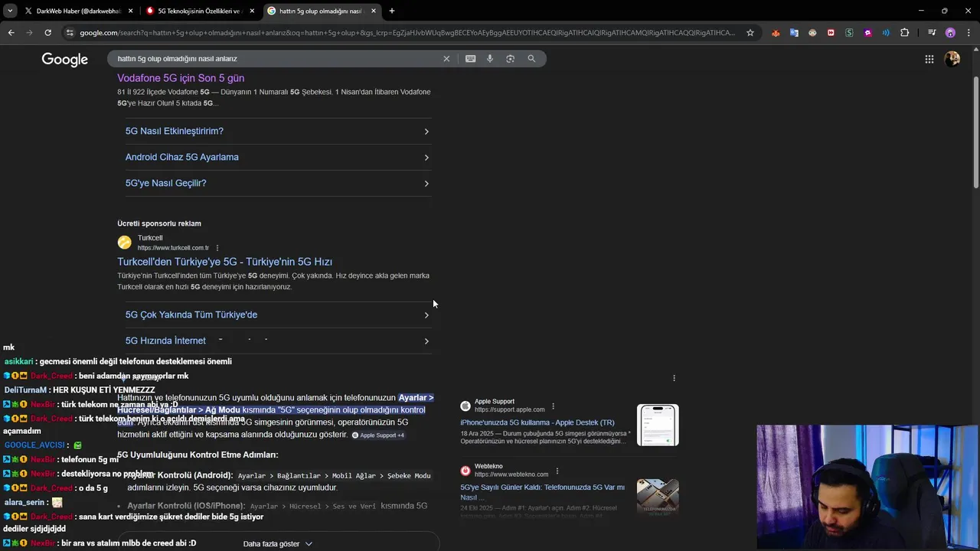Search by image with Google Lens
The image size is (980, 551).
(510, 58)
